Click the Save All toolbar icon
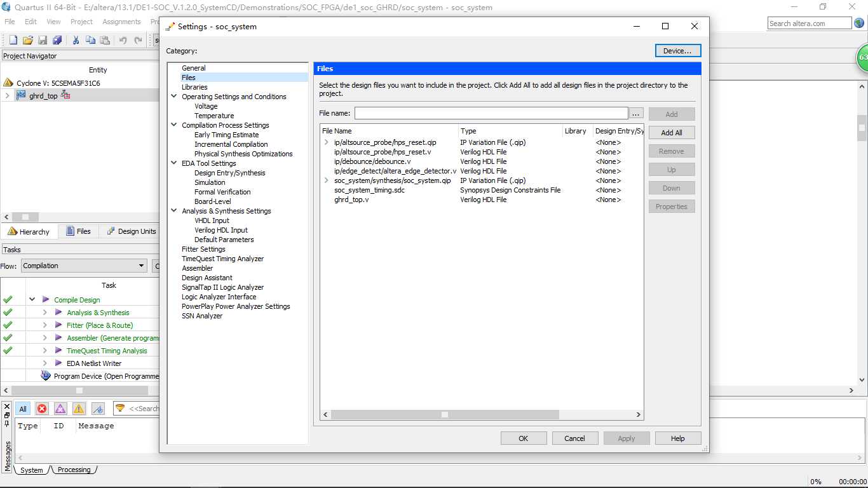Viewport: 868px width, 488px height. coord(57,40)
